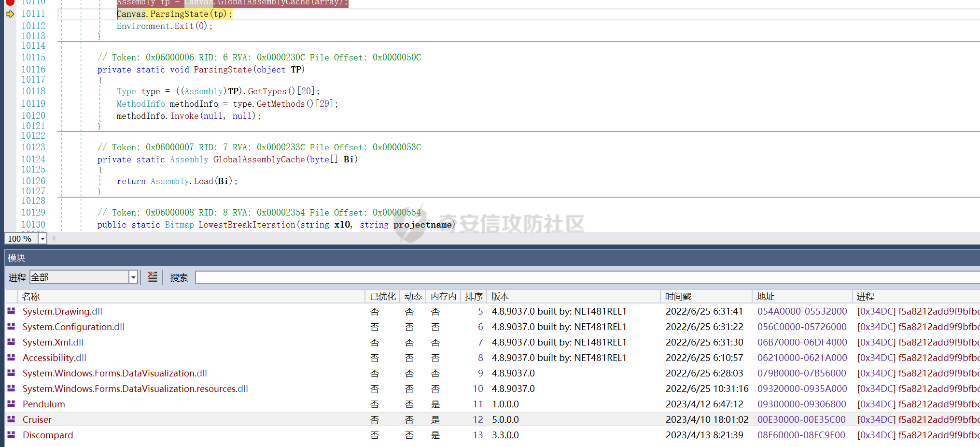Click address 08F60000-08FC9E00 for Discompard
The width and height of the screenshot is (980, 447).
[801, 435]
